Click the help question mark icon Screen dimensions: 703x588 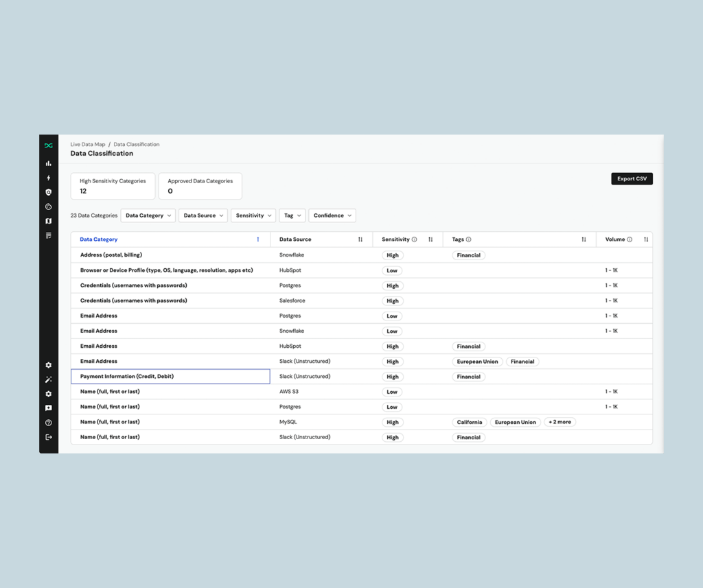tap(48, 423)
